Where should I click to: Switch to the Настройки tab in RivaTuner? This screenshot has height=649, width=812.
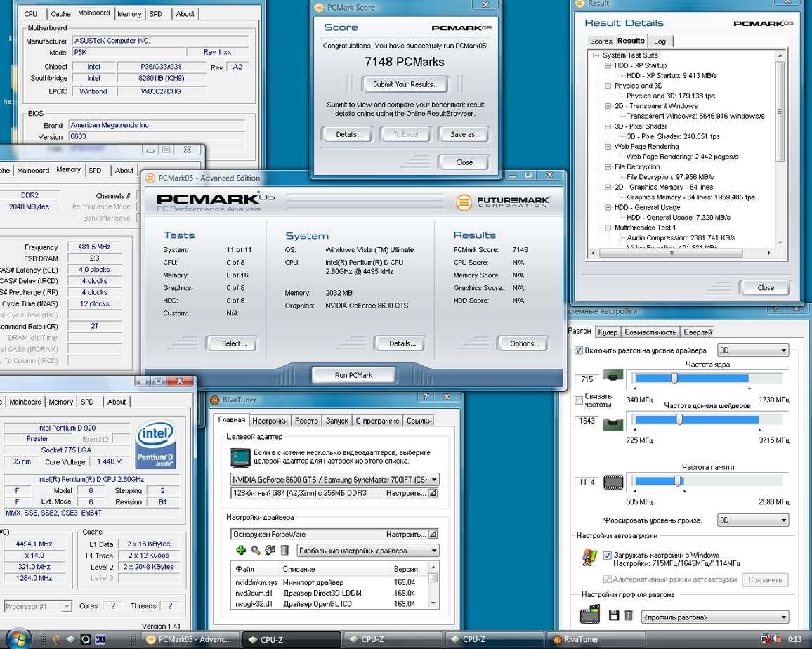(x=270, y=421)
